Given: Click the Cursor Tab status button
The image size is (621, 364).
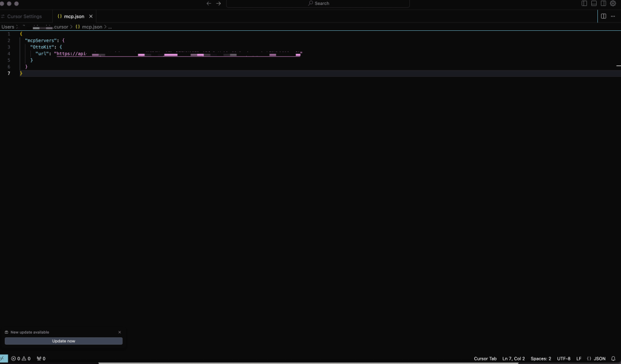Looking at the screenshot, I should pos(485,359).
